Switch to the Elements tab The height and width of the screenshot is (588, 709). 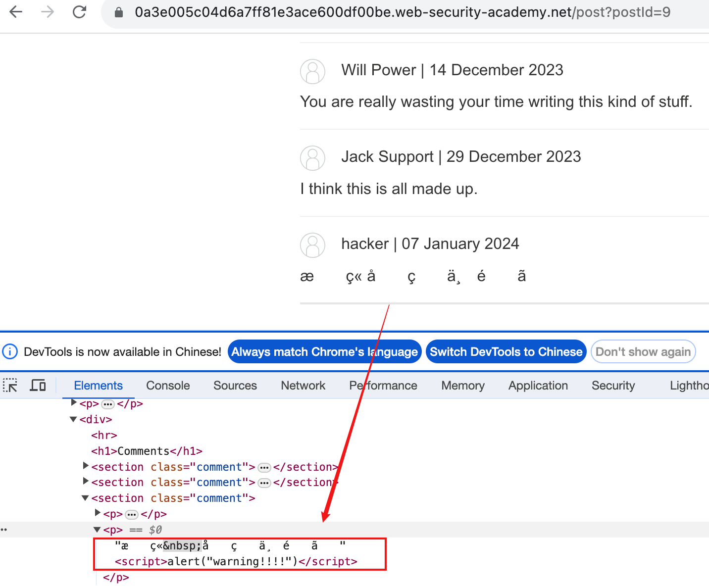coord(98,386)
